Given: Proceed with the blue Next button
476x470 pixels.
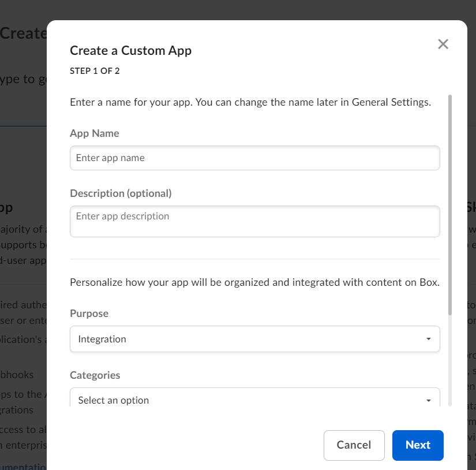Looking at the screenshot, I should click(418, 445).
